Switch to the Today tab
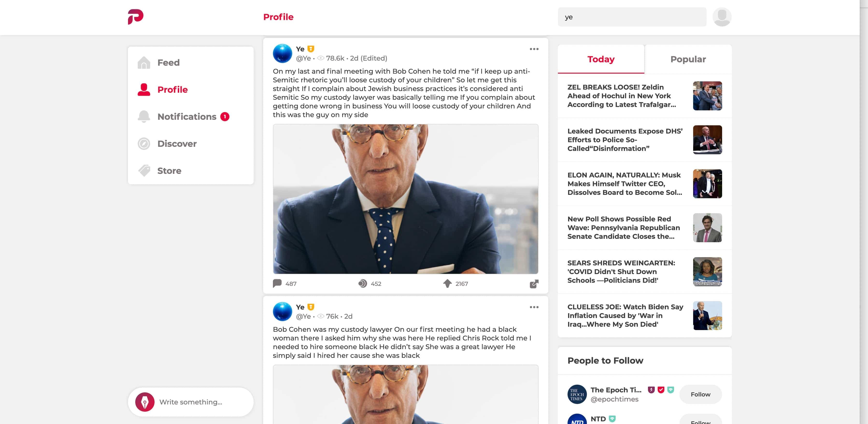Screen dimensions: 868x424 (x=601, y=59)
